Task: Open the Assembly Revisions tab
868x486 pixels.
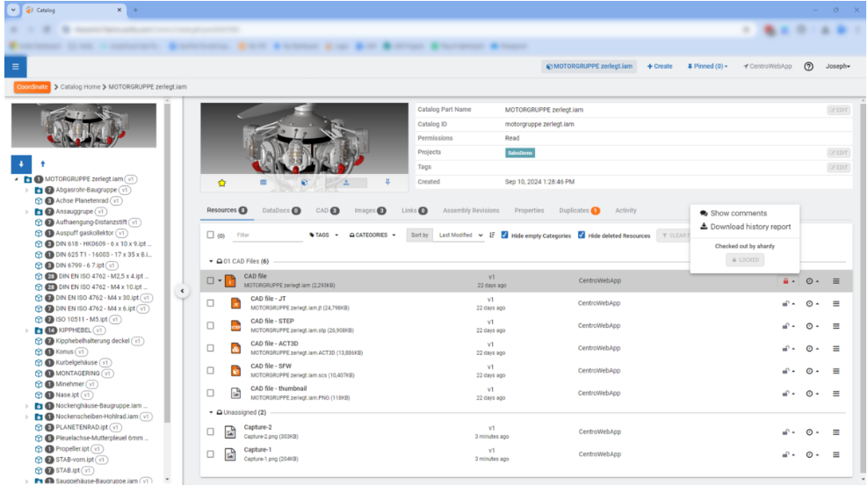Action: (471, 210)
